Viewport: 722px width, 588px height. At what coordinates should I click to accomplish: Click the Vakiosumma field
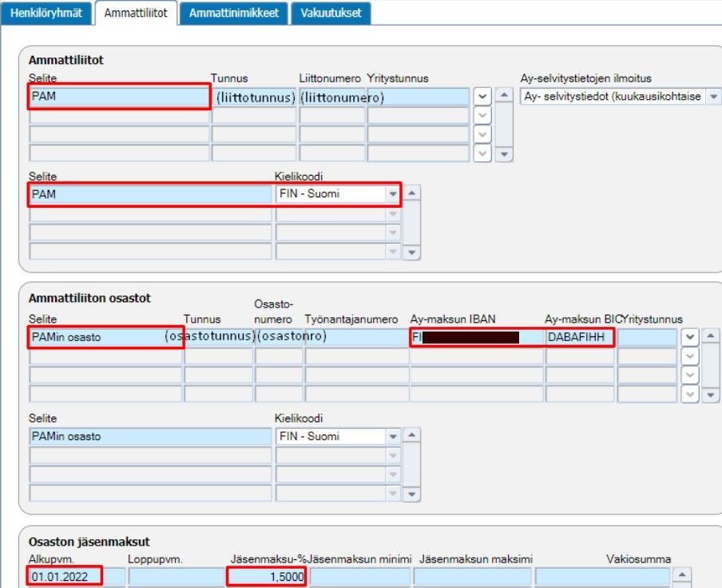coord(602,577)
